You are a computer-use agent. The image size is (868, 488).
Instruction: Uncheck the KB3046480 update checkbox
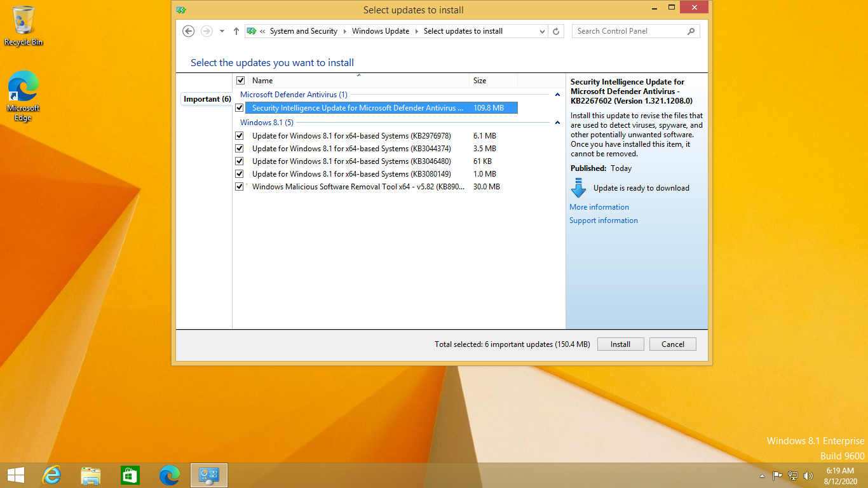240,161
